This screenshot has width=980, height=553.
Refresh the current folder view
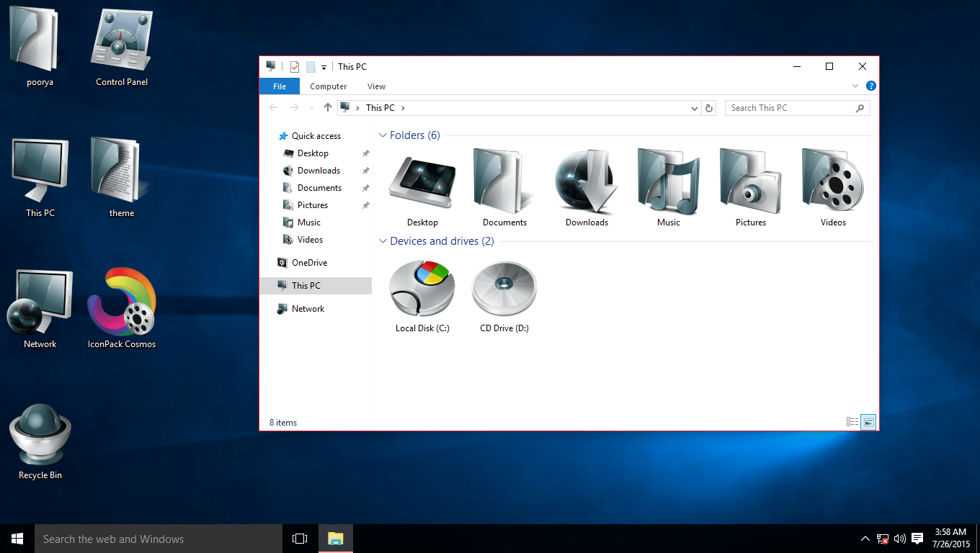click(708, 107)
